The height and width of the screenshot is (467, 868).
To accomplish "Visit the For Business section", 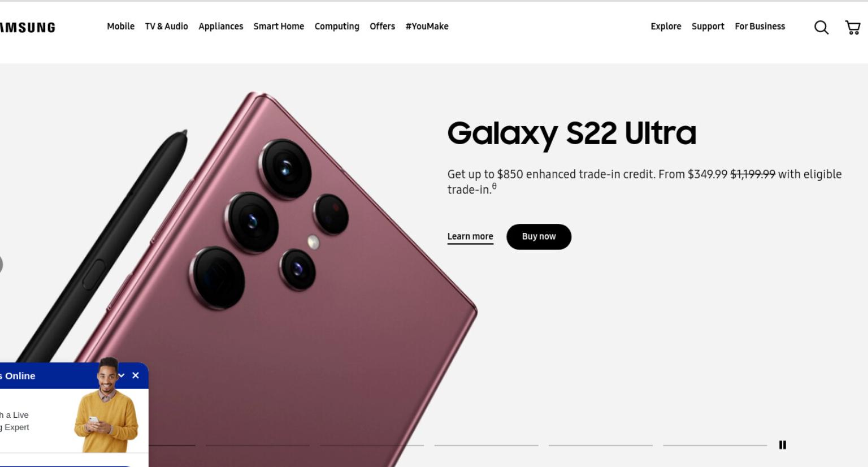I will click(760, 27).
